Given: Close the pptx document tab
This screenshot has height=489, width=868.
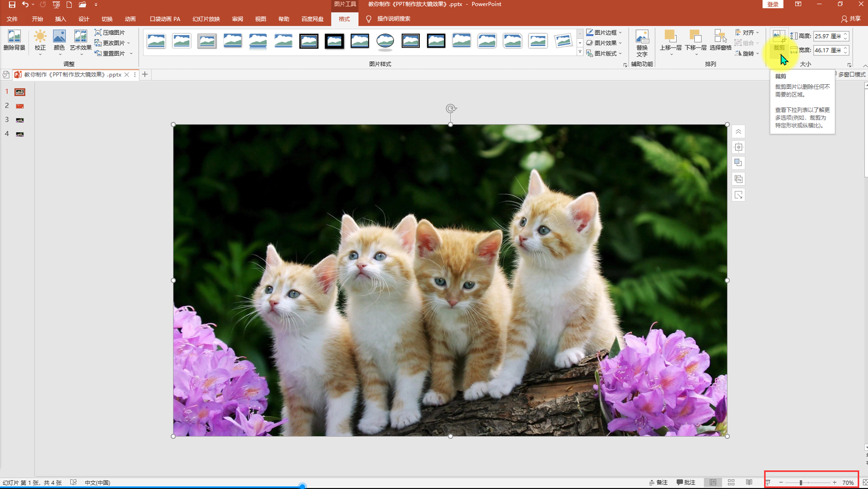Looking at the screenshot, I should (x=127, y=75).
